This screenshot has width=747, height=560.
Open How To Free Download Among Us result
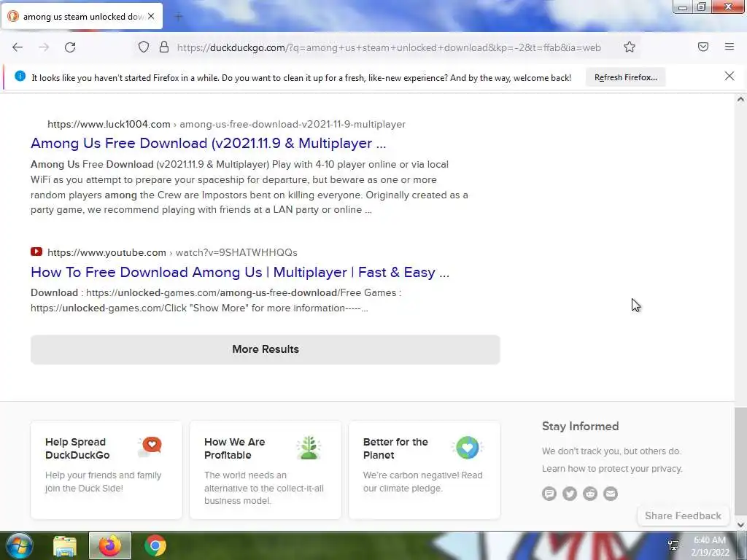pos(240,273)
